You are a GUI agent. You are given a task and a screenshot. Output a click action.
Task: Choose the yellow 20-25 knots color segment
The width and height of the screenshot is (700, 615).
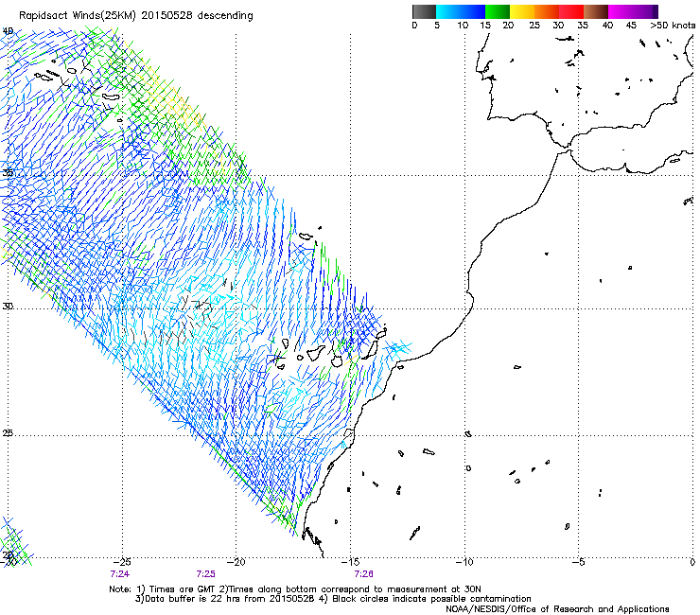pos(522,11)
